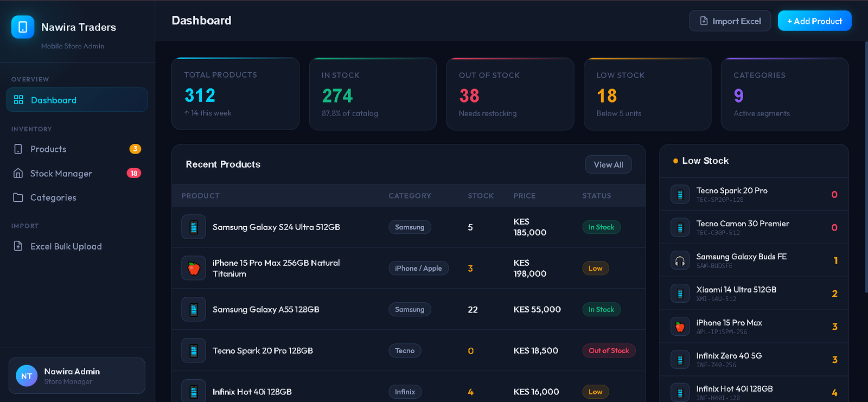Select the Total Products summary card
Screen dimensions: 868x402
coord(235,94)
